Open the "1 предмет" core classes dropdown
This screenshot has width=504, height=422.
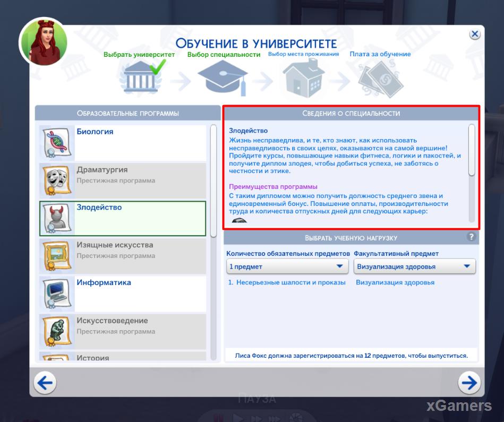[x=287, y=266]
